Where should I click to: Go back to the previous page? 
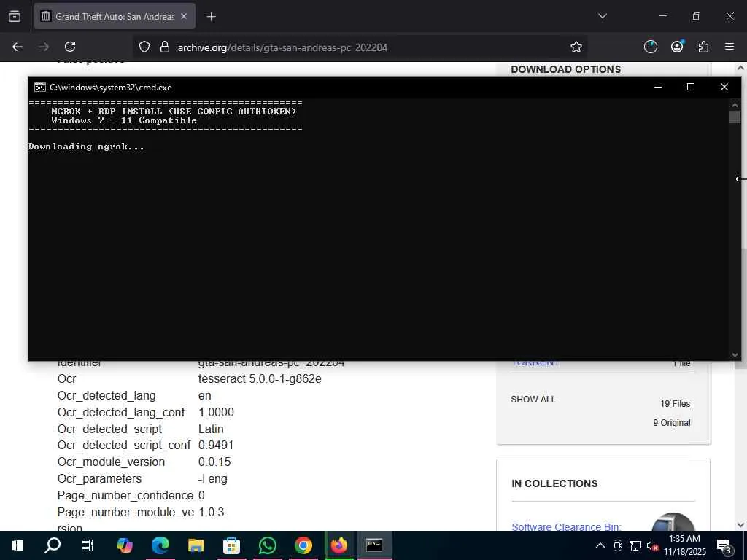18,47
